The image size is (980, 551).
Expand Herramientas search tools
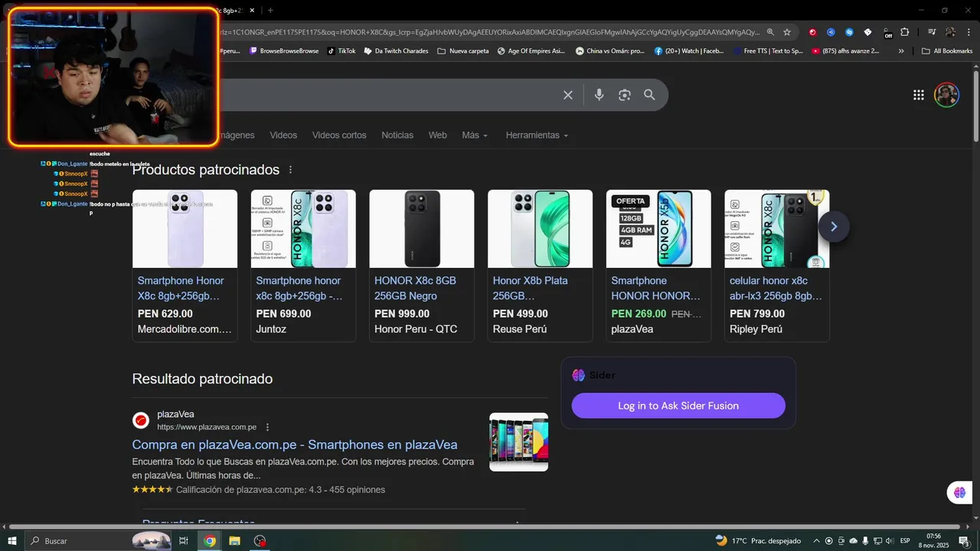[537, 135]
